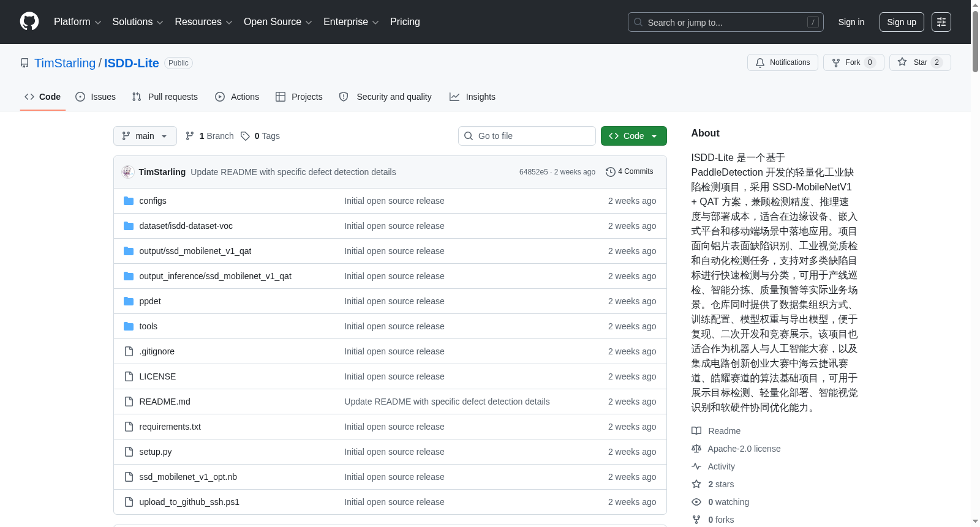Expand the Open Source menu
This screenshot has height=527, width=980.
tap(277, 22)
